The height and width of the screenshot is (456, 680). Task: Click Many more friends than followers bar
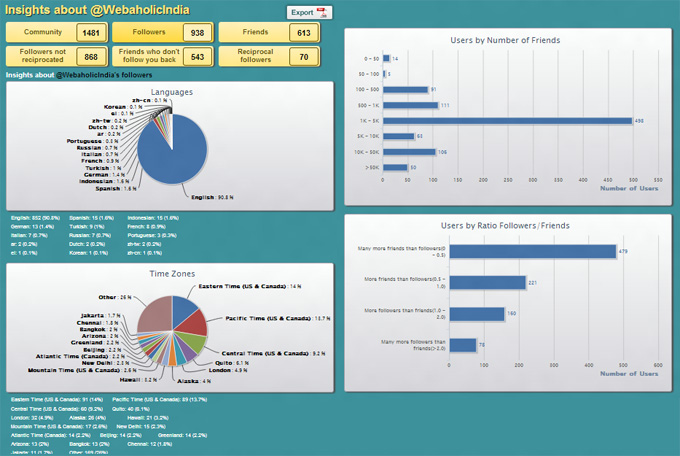click(533, 251)
